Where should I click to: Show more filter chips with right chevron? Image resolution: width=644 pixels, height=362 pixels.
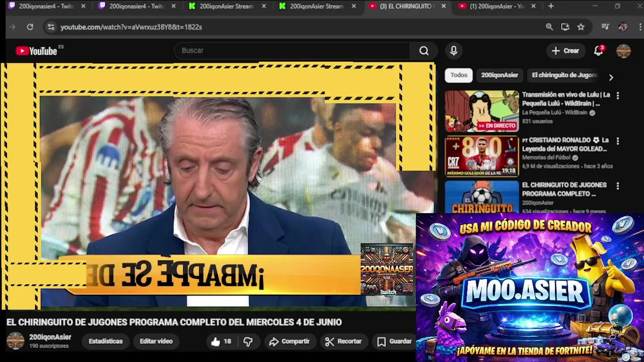pyautogui.click(x=611, y=77)
